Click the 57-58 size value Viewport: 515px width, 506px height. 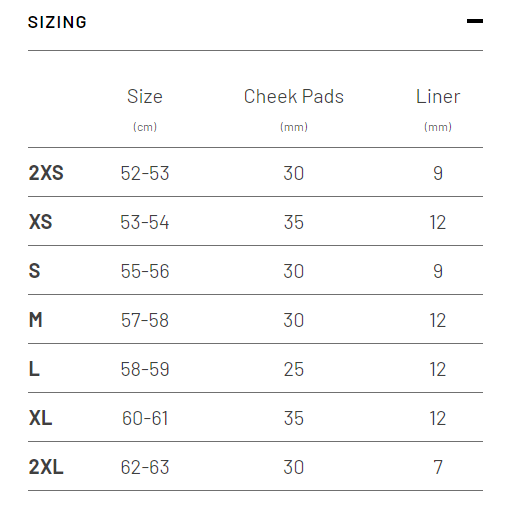(145, 320)
